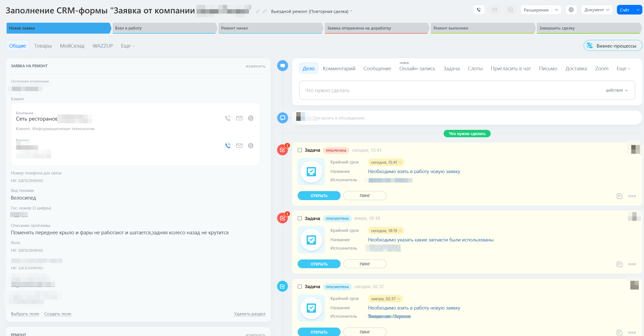Click the phone call icon in top header

(x=479, y=10)
